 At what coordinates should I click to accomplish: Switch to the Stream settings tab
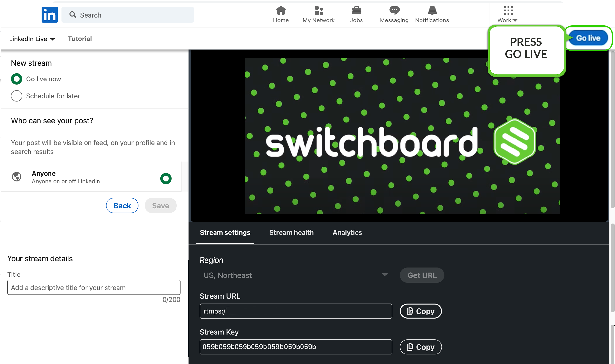point(225,233)
